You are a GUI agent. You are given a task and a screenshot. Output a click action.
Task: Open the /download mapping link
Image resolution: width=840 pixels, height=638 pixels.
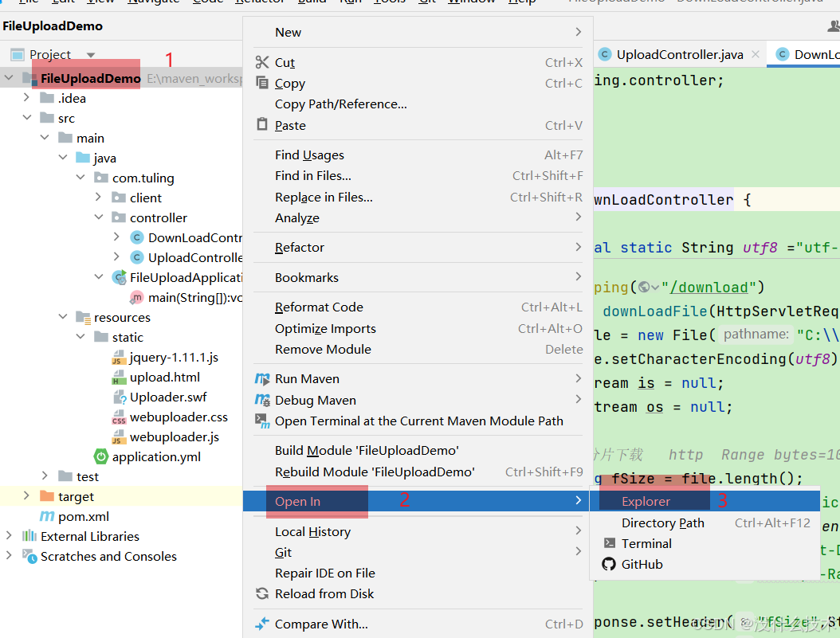709,288
